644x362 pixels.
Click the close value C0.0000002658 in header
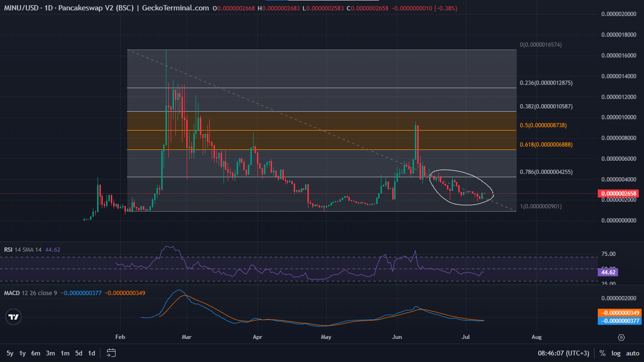[368, 8]
